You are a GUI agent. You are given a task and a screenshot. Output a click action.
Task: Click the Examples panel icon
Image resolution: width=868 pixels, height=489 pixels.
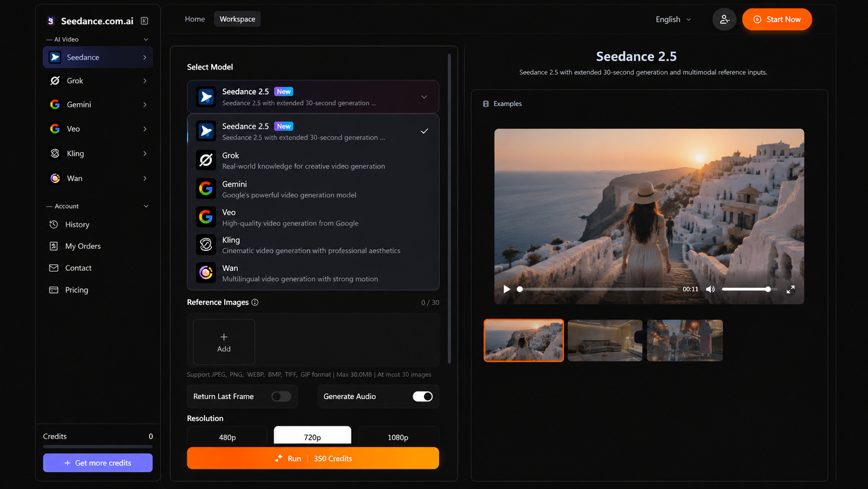(486, 104)
